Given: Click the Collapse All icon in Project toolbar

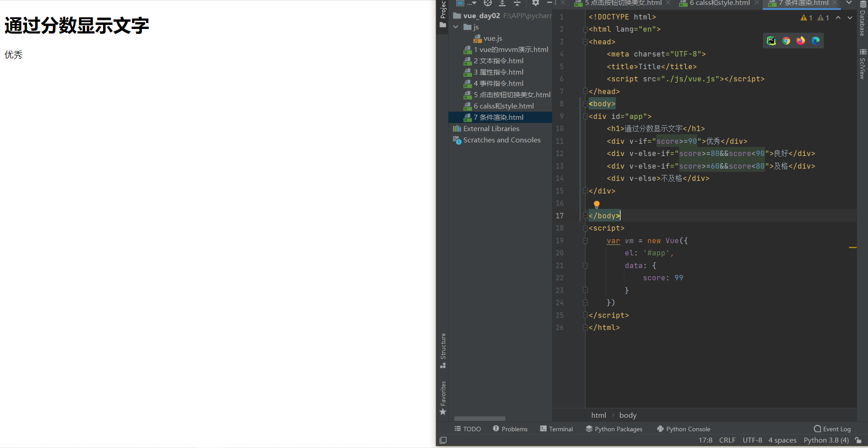Looking at the screenshot, I should pos(517,3).
